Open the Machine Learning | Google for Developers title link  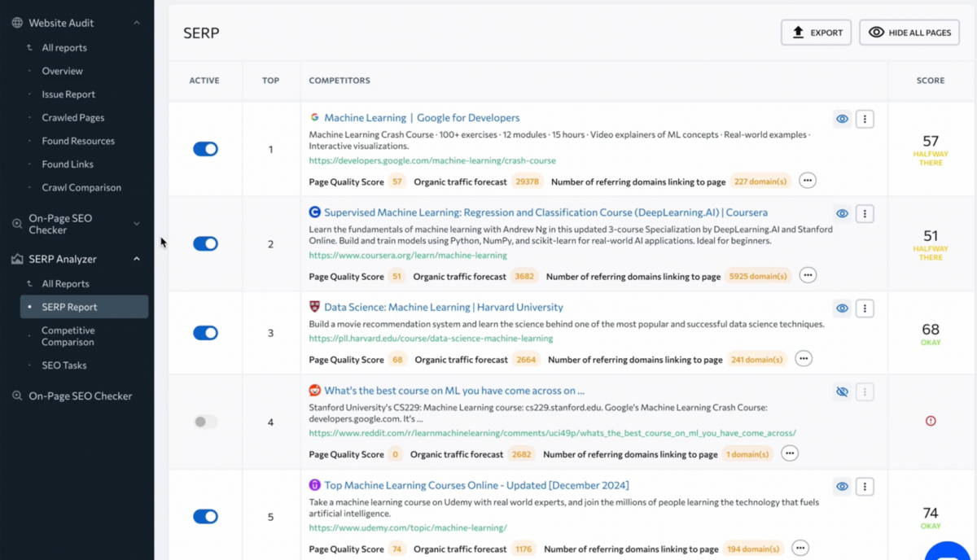point(422,118)
